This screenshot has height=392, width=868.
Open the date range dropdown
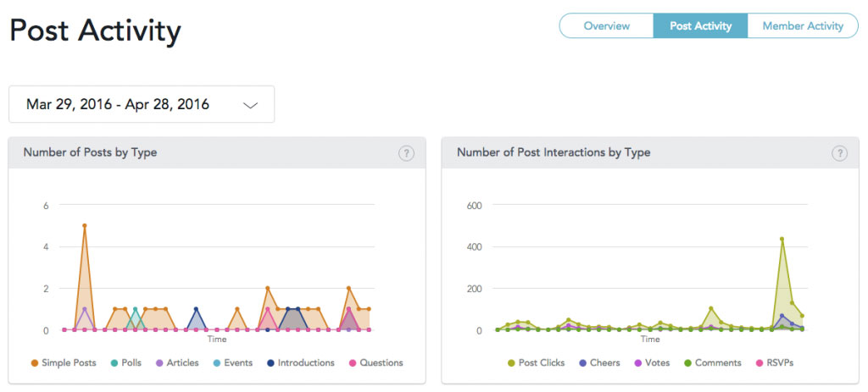click(142, 104)
